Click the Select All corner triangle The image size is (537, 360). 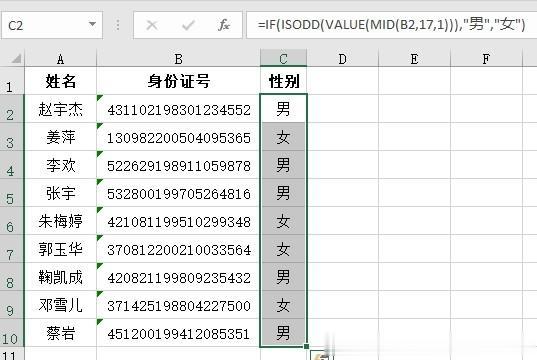click(15, 59)
